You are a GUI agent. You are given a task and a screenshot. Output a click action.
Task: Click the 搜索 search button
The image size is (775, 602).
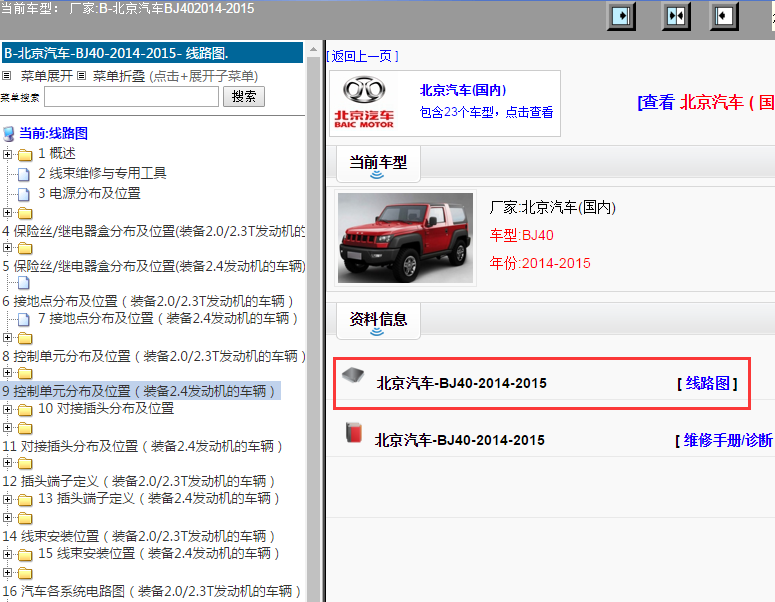pyautogui.click(x=244, y=96)
